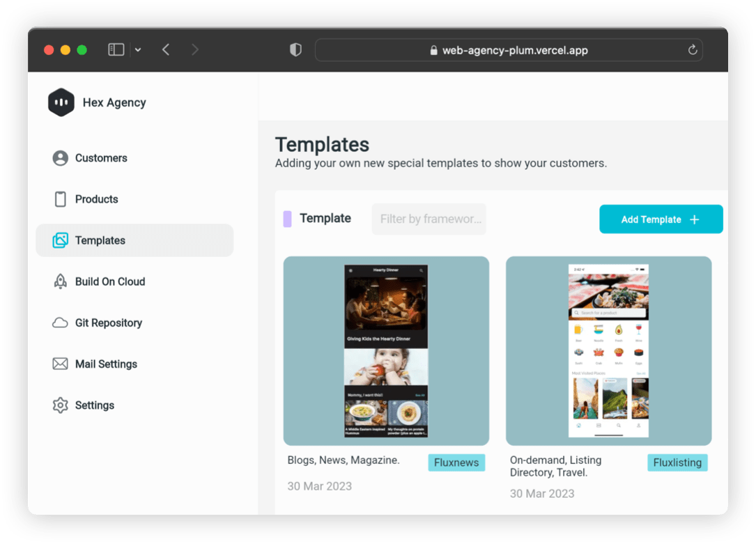Open the Fluxlisting framework tag
The image size is (756, 544).
[x=677, y=463]
